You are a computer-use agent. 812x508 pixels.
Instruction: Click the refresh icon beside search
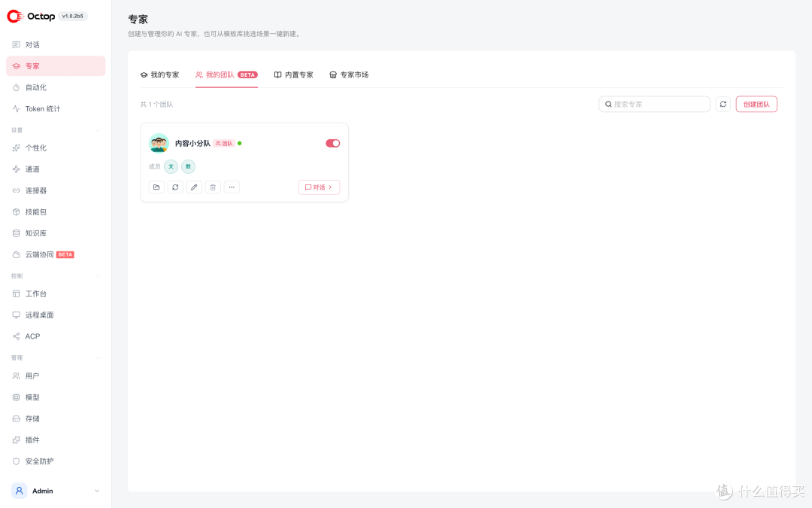coord(723,104)
